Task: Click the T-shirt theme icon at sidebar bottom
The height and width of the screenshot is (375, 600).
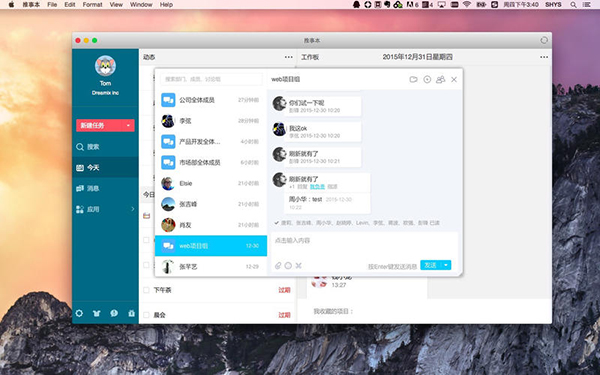Action: 96,313
